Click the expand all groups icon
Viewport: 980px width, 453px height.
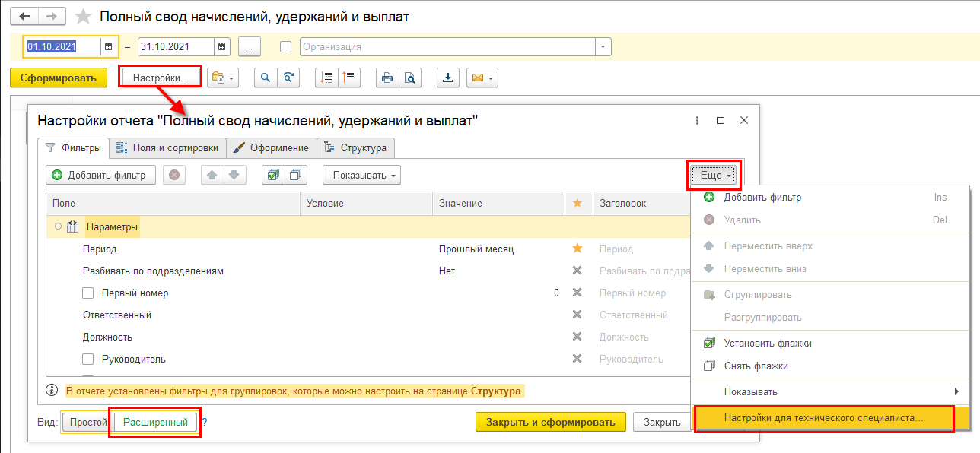tap(326, 78)
